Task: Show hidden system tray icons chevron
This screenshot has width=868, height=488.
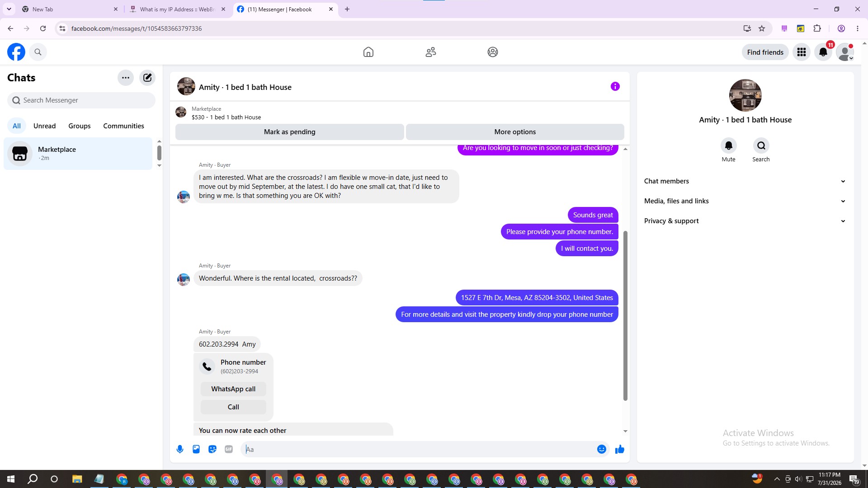Action: tap(777, 479)
